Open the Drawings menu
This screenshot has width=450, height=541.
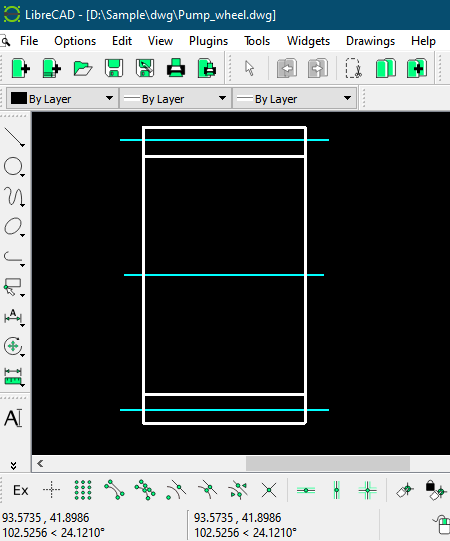tap(370, 41)
